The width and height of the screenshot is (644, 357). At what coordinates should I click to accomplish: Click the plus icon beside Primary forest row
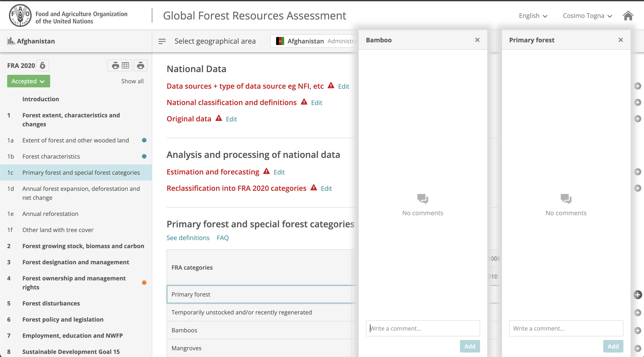pyautogui.click(x=638, y=295)
